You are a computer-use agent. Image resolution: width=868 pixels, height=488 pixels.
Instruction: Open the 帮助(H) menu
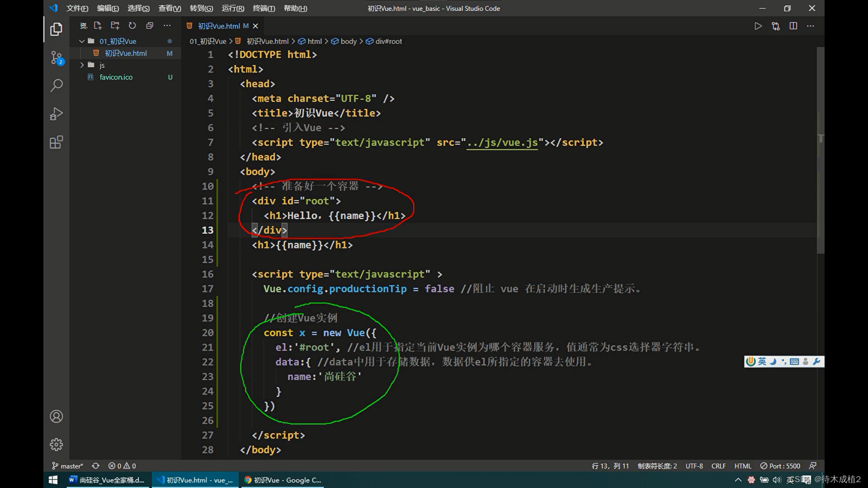tap(295, 8)
